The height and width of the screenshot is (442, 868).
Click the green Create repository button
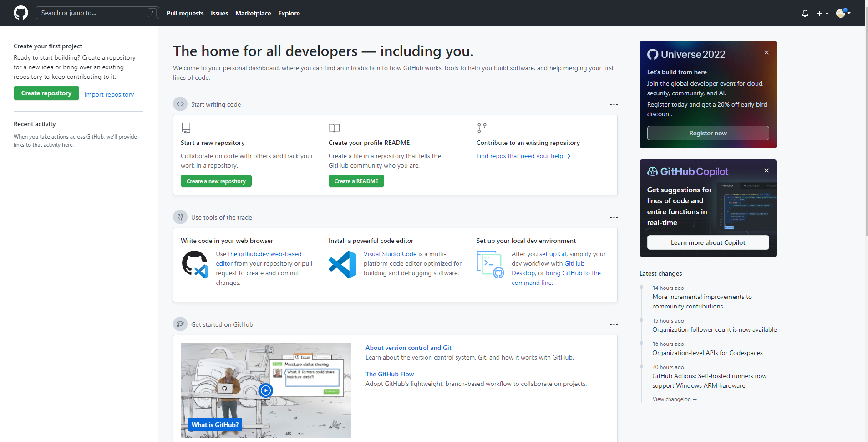tap(46, 93)
